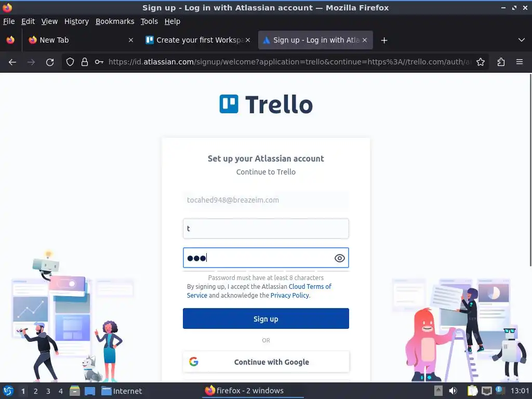This screenshot has height=399, width=532.
Task: Select virtual desktop 1
Action: click(23, 391)
